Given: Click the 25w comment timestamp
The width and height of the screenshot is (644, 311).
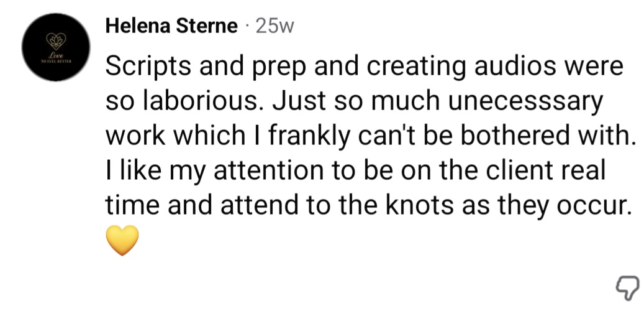Looking at the screenshot, I should [275, 26].
